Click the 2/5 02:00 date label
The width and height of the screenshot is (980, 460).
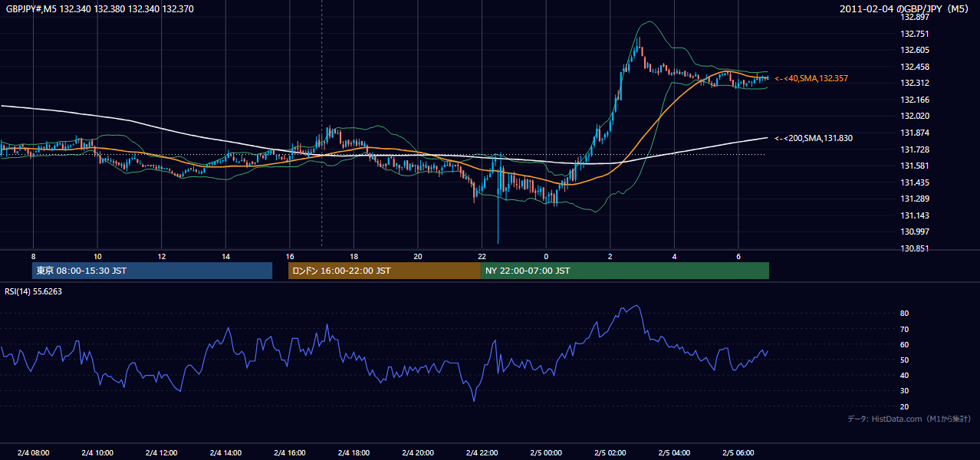(610, 452)
